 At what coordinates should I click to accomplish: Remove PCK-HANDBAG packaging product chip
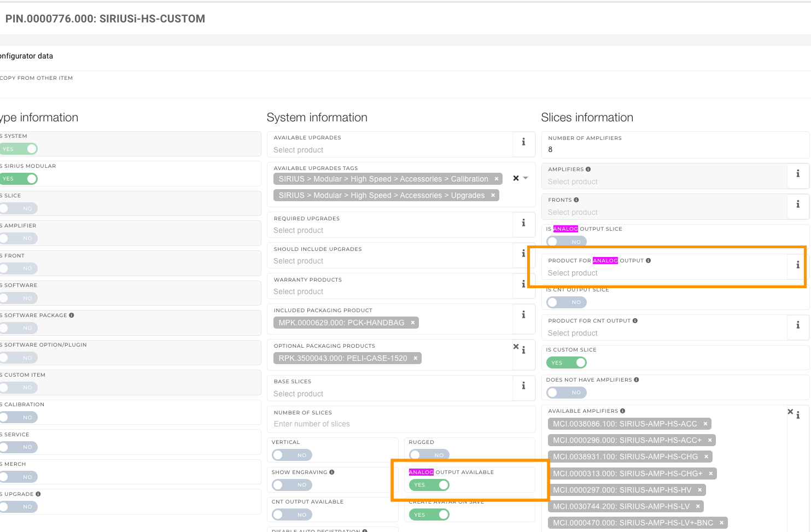pos(413,323)
